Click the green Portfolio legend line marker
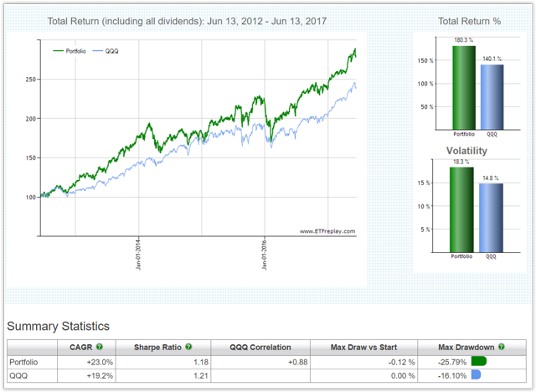Image resolution: width=536 pixels, height=392 pixels. click(59, 49)
